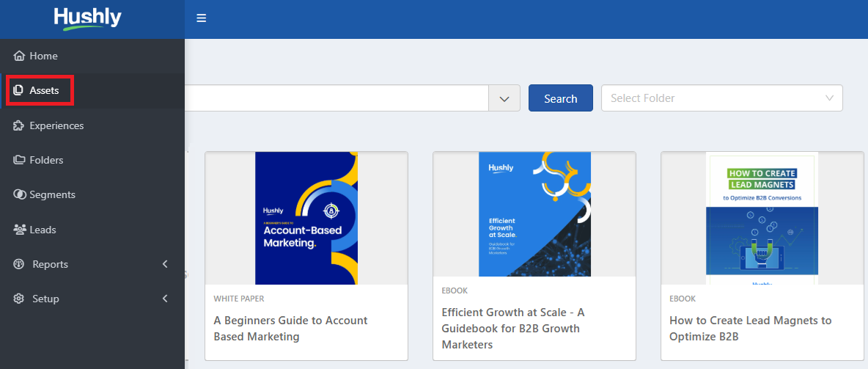Open the Assets menu item
The width and height of the screenshot is (868, 369).
92,90
